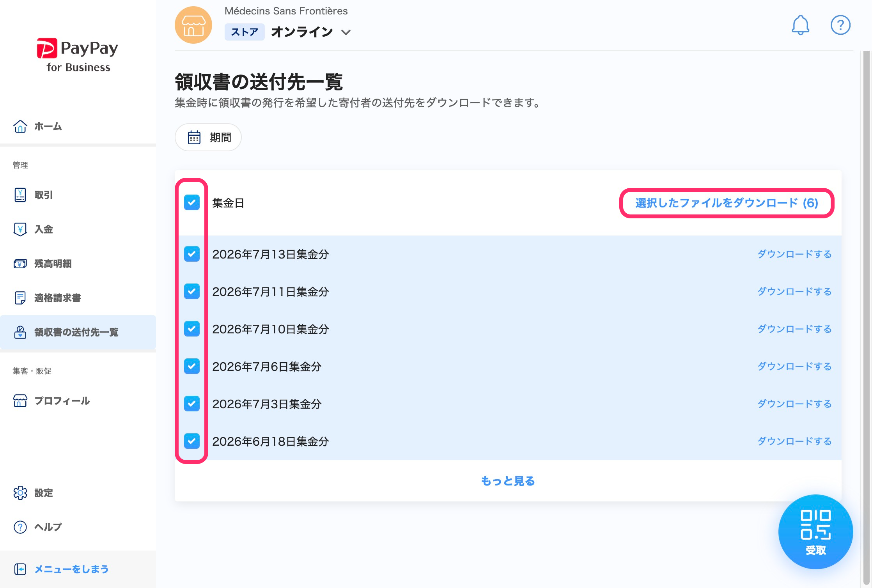Open the help question mark icon in header
The height and width of the screenshot is (588, 872).
tap(840, 25)
